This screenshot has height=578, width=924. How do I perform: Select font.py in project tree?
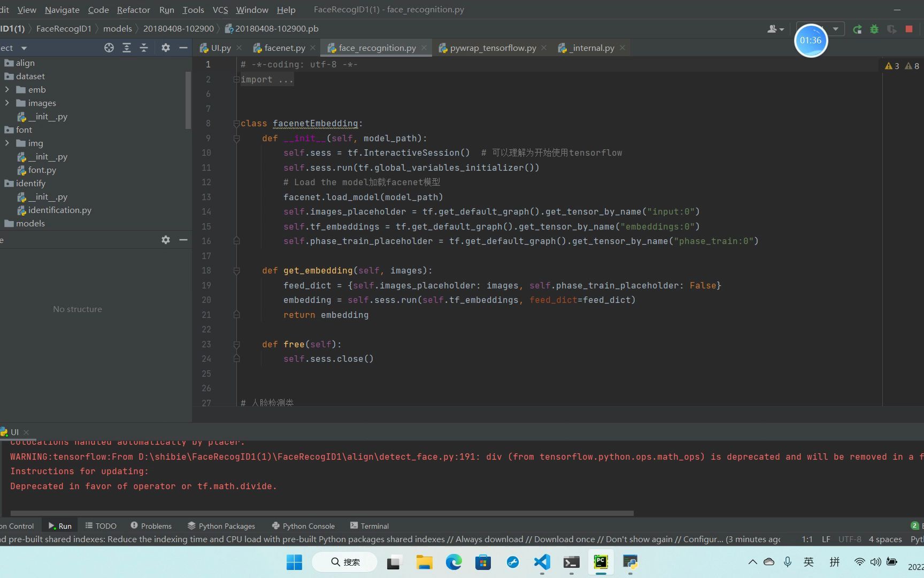pyautogui.click(x=36, y=170)
